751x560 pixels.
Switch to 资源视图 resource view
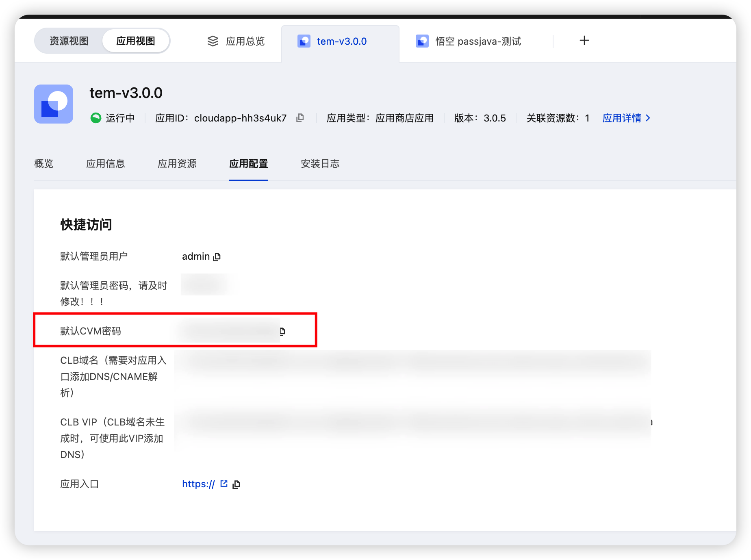(x=69, y=41)
